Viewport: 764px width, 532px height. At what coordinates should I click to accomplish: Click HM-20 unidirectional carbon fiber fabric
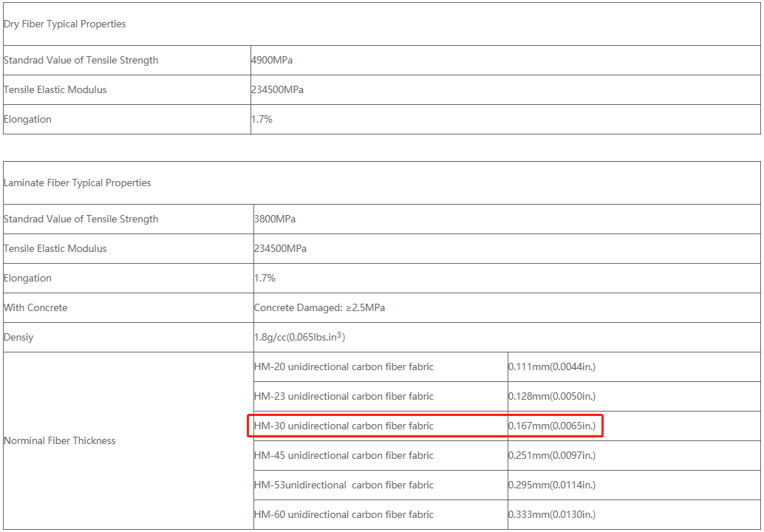[344, 367]
